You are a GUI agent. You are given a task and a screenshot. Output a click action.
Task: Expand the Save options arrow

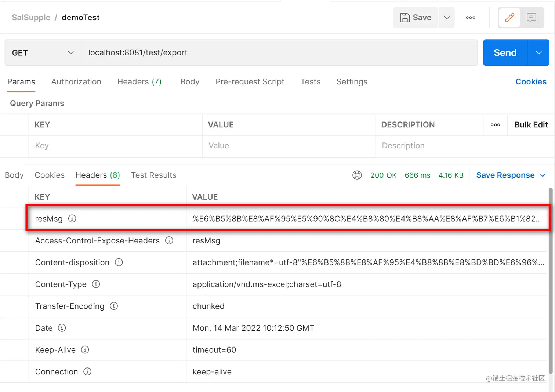(x=447, y=18)
